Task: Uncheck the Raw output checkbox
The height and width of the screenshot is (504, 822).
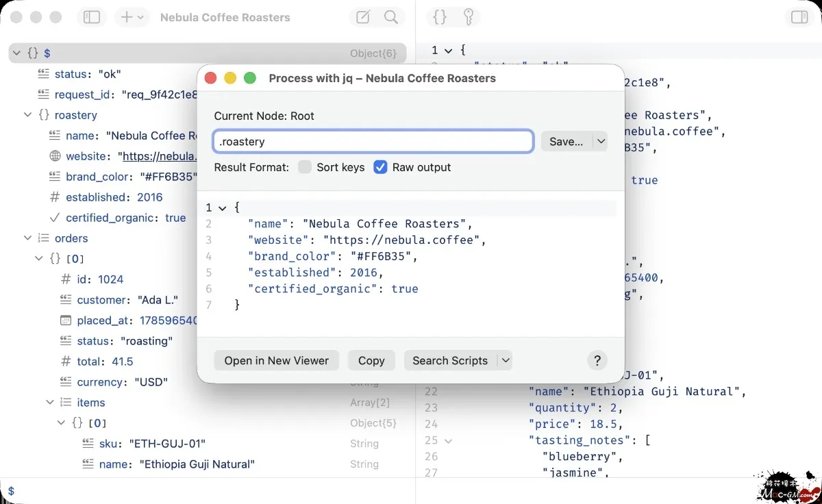Action: pyautogui.click(x=381, y=167)
